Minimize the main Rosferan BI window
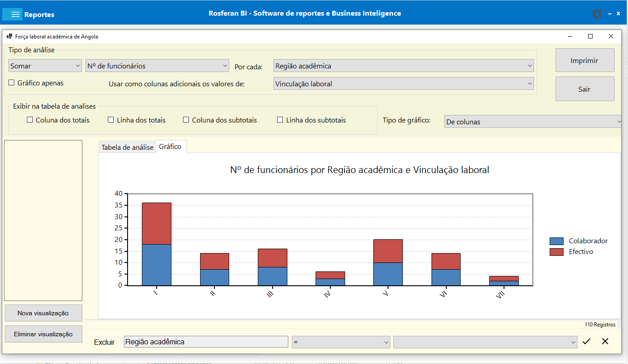 610,14
